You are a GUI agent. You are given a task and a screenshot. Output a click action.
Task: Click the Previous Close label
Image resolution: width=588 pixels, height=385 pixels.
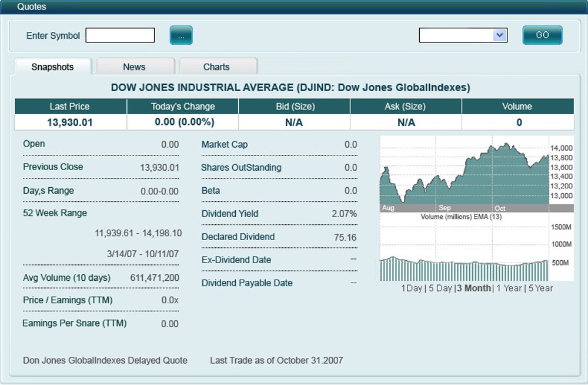(x=53, y=167)
